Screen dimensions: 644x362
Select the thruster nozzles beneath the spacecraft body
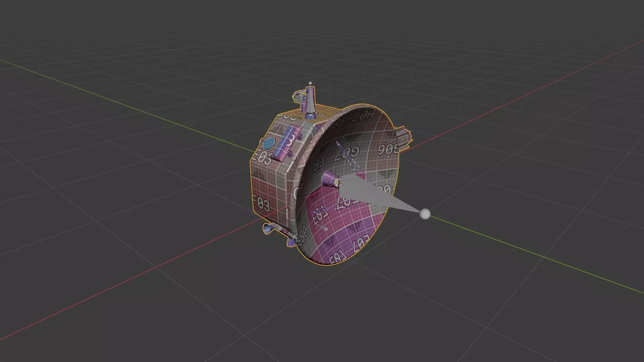(278, 235)
